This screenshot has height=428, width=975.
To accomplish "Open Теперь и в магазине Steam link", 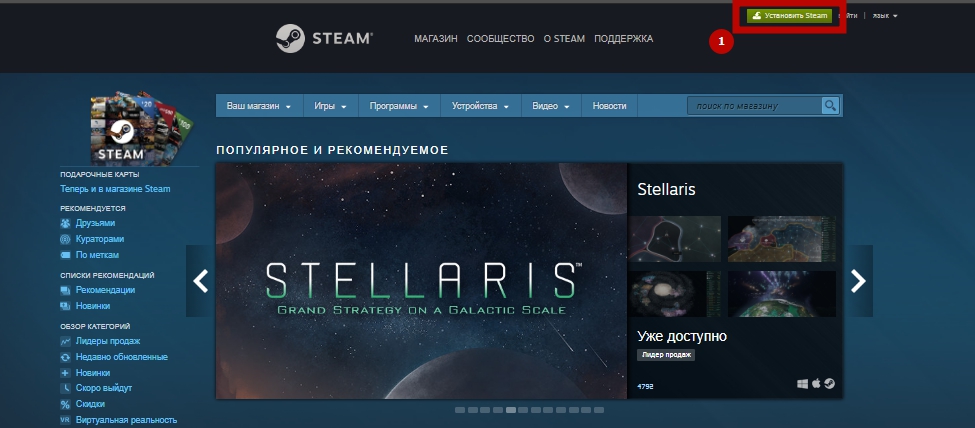I will pos(115,189).
